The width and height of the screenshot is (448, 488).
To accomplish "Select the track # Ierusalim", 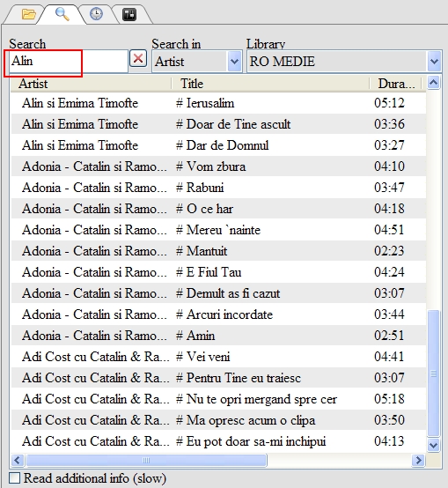I will click(x=218, y=103).
